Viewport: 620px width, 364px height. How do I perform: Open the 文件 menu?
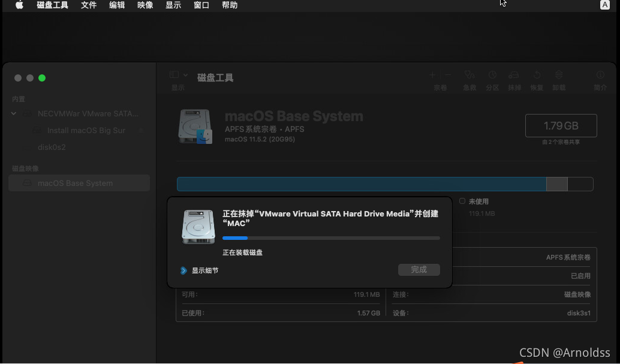(89, 5)
